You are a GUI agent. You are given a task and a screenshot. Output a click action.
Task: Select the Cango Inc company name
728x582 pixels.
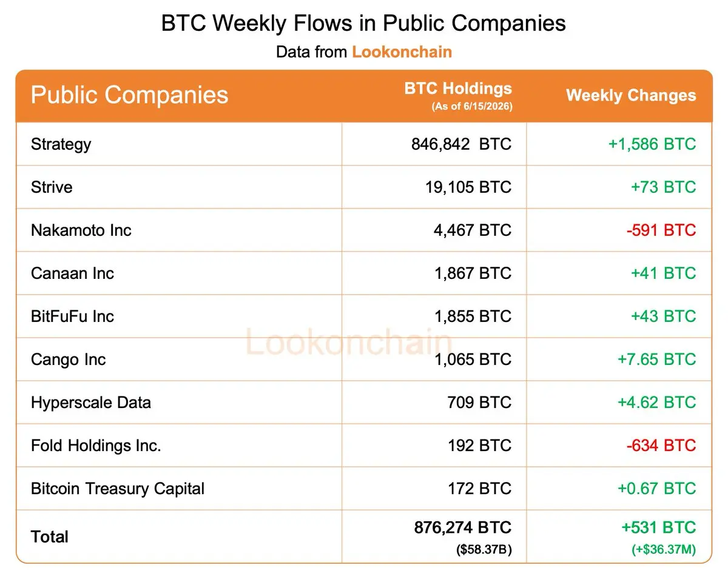[68, 360]
